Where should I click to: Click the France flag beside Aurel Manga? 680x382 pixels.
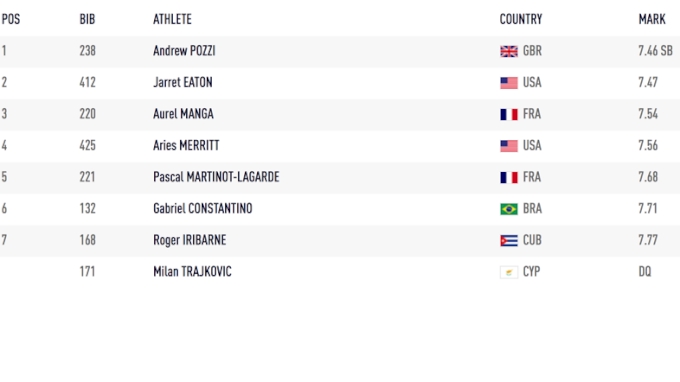coord(509,114)
